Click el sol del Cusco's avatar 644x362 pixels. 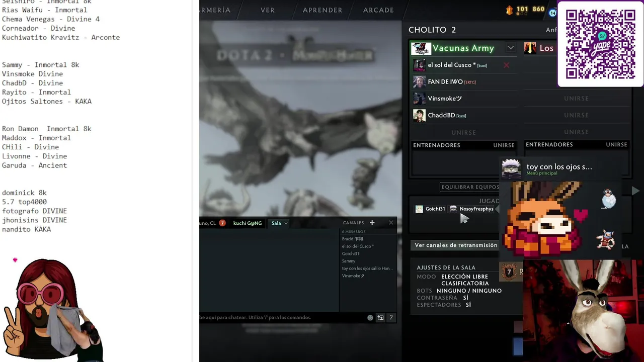(419, 65)
